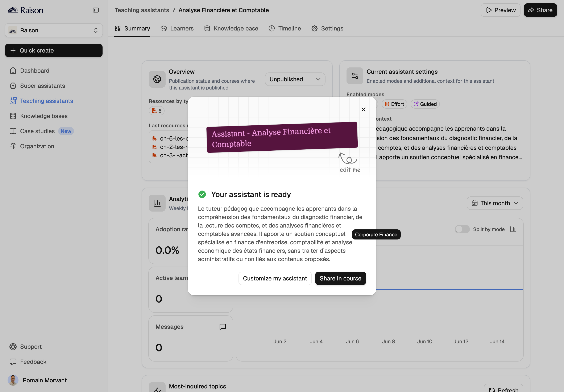Click Romain Morvant's profile avatar
Viewport: 564px width, 392px height.
[x=13, y=380]
